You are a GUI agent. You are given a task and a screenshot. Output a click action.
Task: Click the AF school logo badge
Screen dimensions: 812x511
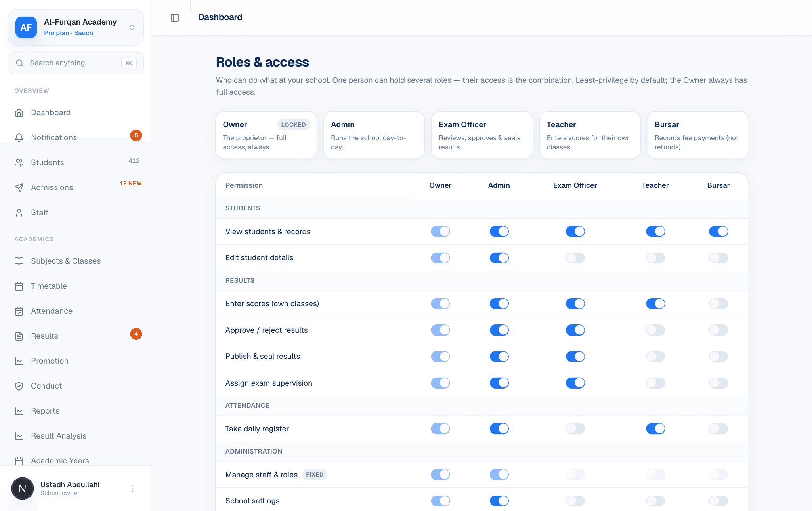pyautogui.click(x=26, y=27)
